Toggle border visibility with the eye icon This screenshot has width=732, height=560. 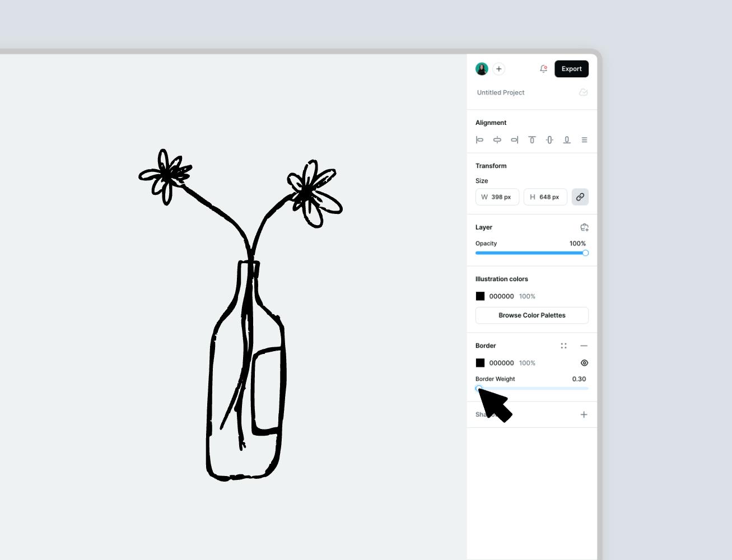tap(584, 363)
